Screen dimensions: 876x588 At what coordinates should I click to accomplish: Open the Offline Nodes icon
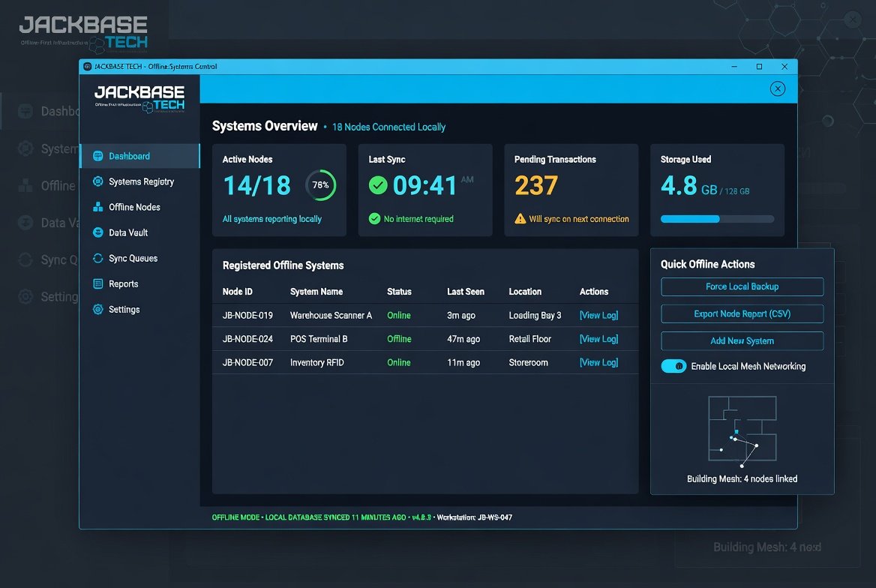point(97,207)
